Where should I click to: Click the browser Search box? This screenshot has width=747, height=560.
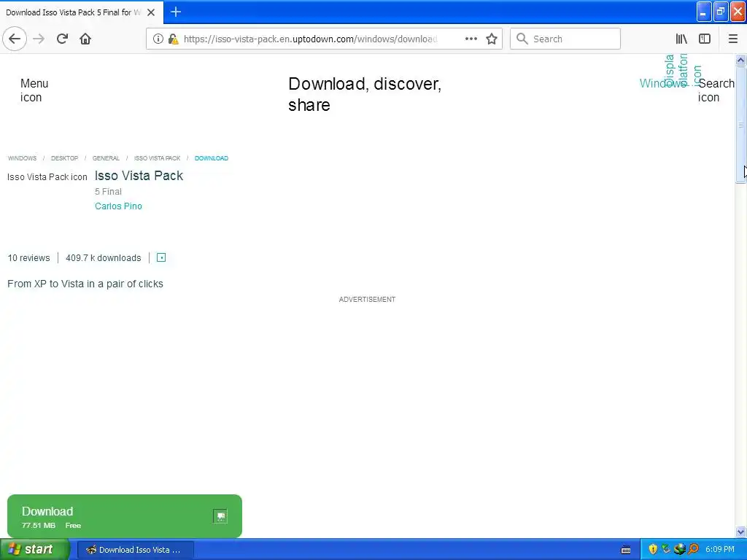[565, 39]
